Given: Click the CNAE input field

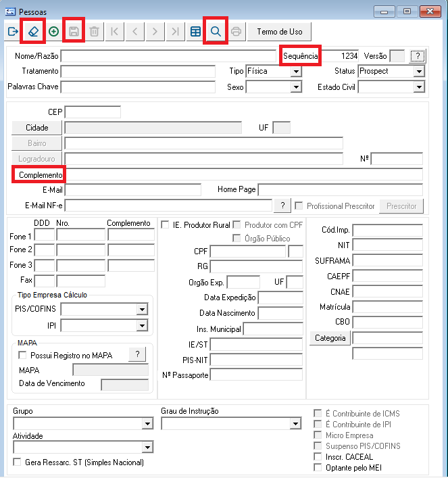Looking at the screenshot, I should coord(388,292).
